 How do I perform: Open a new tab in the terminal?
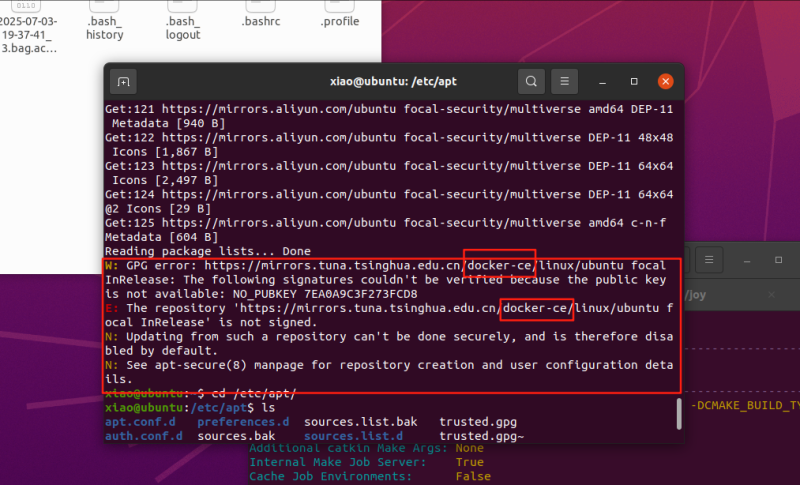pos(123,82)
